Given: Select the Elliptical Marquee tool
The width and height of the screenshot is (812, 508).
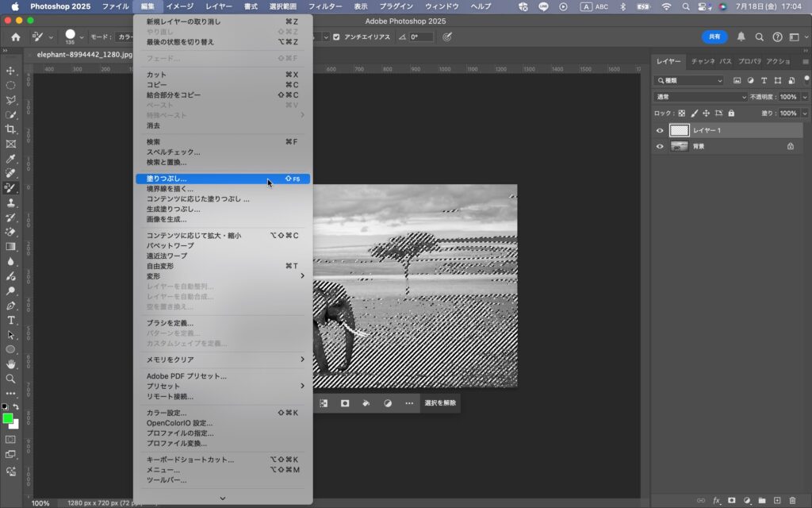Looking at the screenshot, I should (10, 85).
